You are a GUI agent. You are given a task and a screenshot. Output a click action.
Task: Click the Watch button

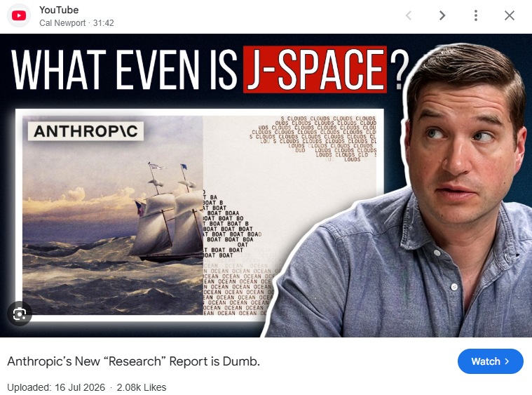(490, 361)
